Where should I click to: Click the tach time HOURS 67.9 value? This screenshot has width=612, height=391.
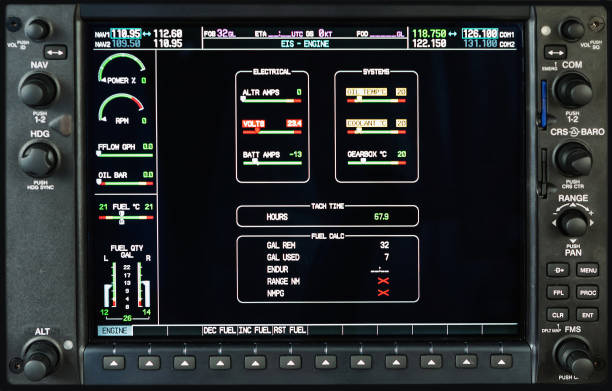point(381,217)
